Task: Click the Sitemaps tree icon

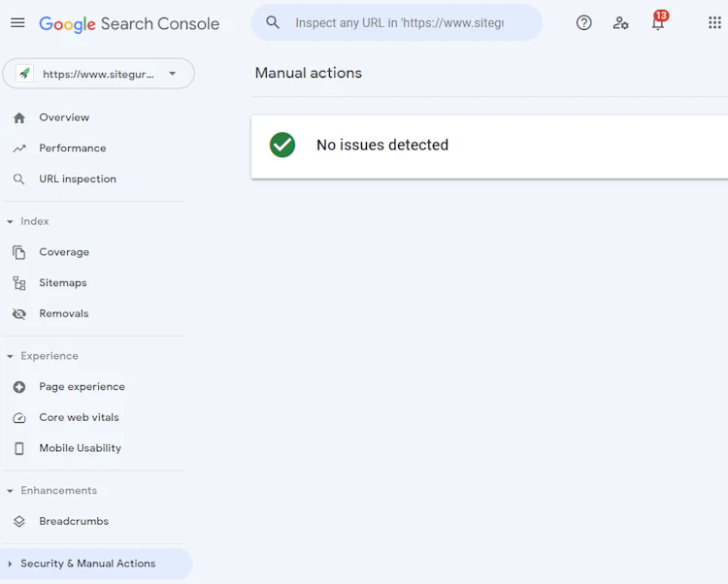Action: pos(19,283)
